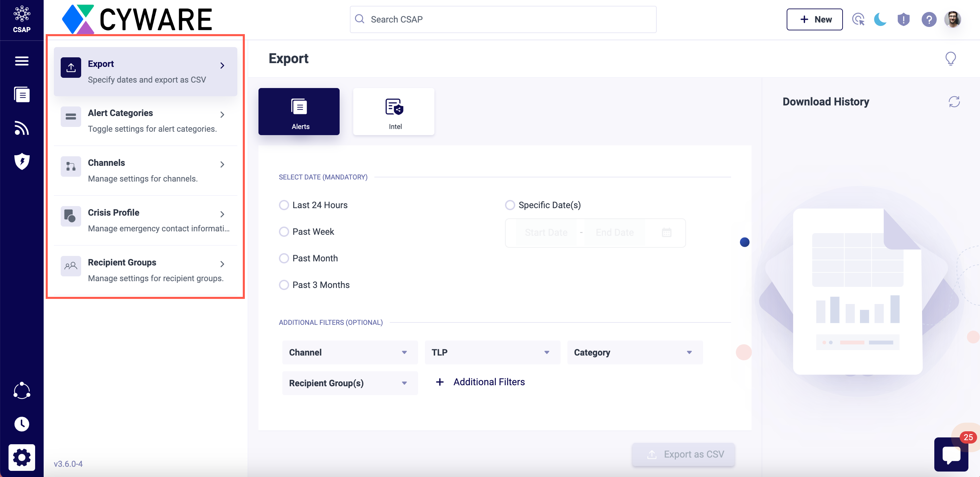The height and width of the screenshot is (477, 980).
Task: Choose the Past Month radio button
Action: [284, 259]
